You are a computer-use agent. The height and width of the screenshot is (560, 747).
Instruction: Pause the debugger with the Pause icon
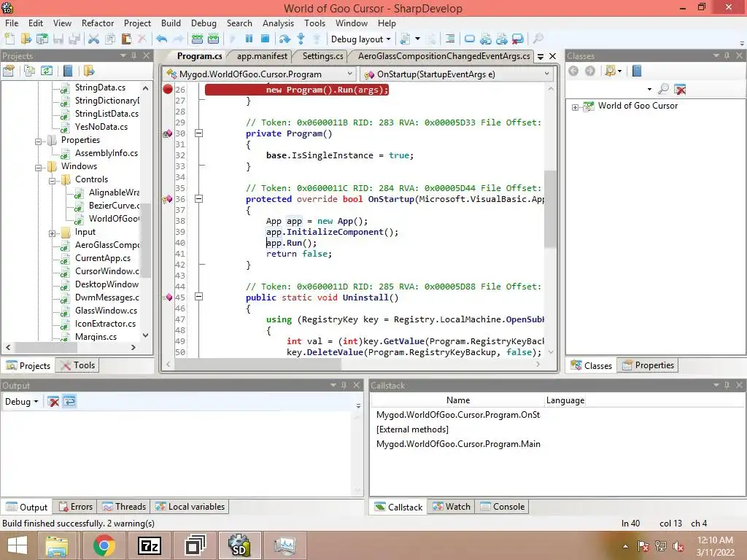249,39
